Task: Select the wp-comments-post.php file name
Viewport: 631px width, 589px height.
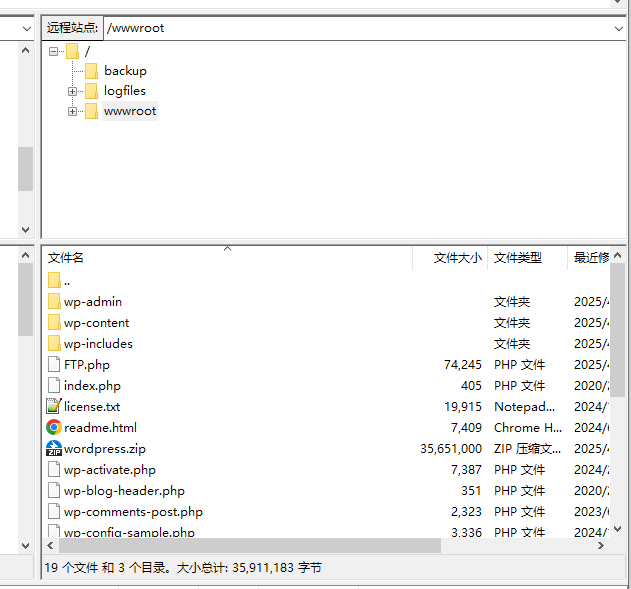Action: 133,511
